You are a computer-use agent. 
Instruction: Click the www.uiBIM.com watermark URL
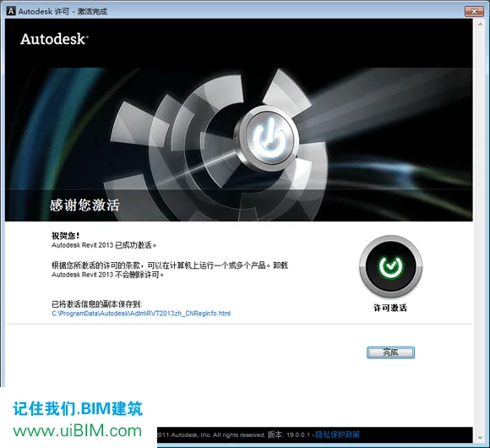pyautogui.click(x=78, y=431)
